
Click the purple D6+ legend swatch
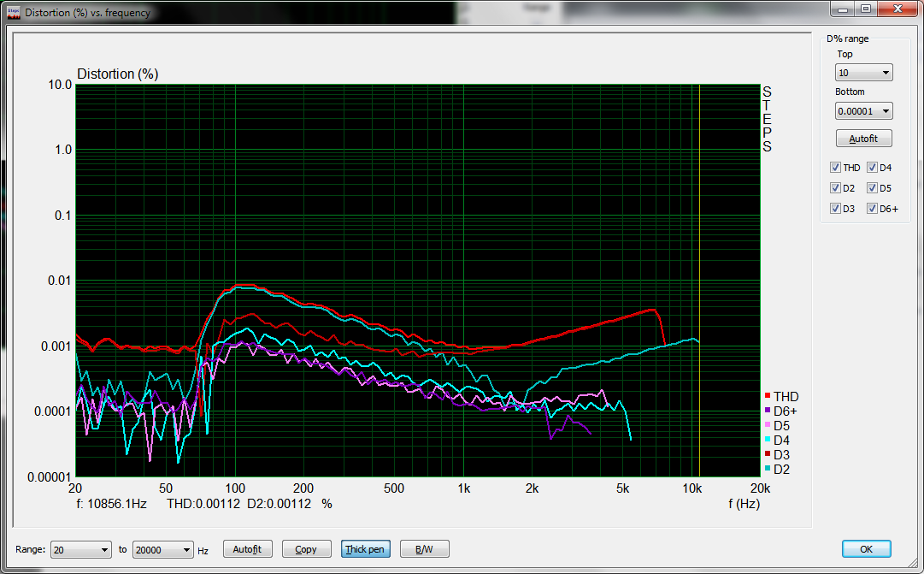(768, 411)
